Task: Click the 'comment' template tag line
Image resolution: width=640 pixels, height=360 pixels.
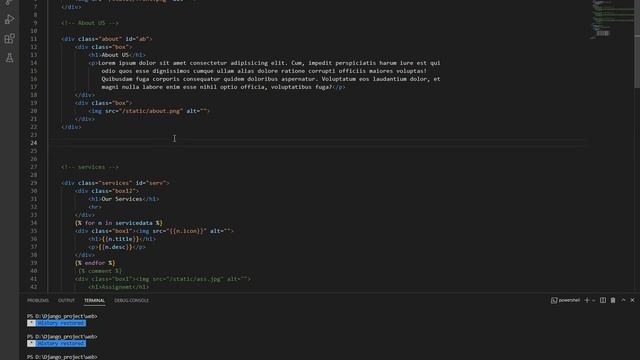Action: point(100,271)
